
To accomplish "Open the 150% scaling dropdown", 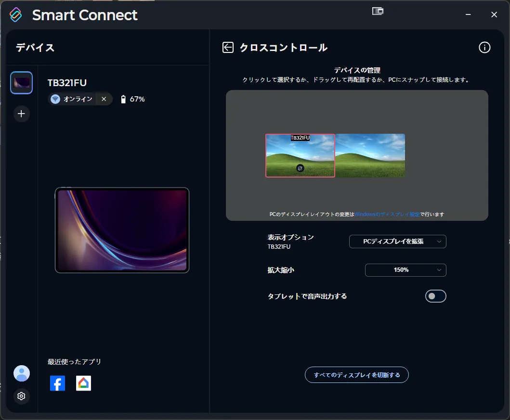I will [x=405, y=270].
